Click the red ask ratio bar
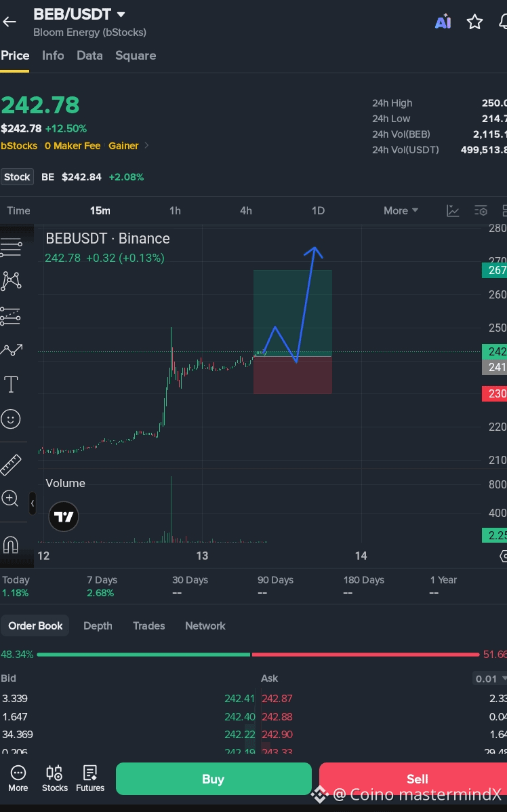 pyautogui.click(x=365, y=655)
